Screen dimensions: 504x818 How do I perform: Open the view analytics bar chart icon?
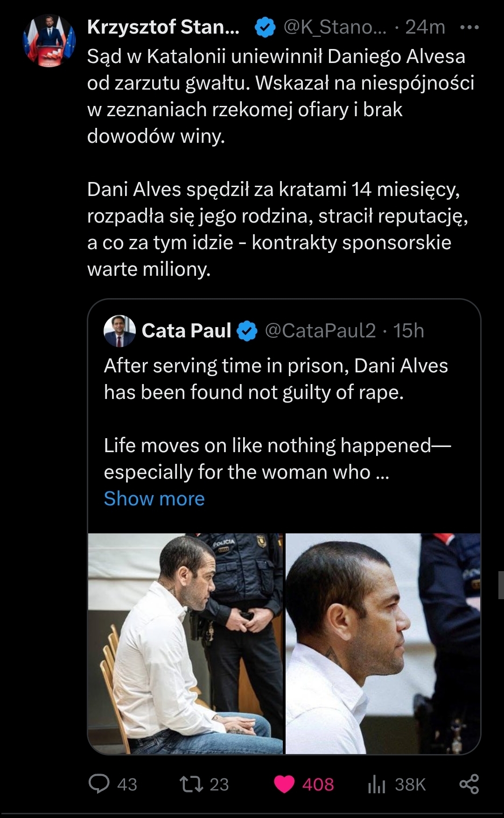(x=377, y=784)
